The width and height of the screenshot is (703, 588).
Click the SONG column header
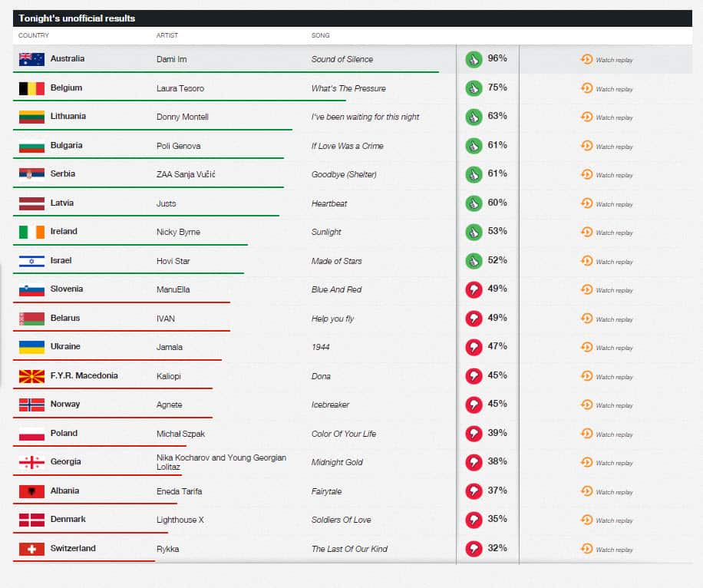coord(321,35)
